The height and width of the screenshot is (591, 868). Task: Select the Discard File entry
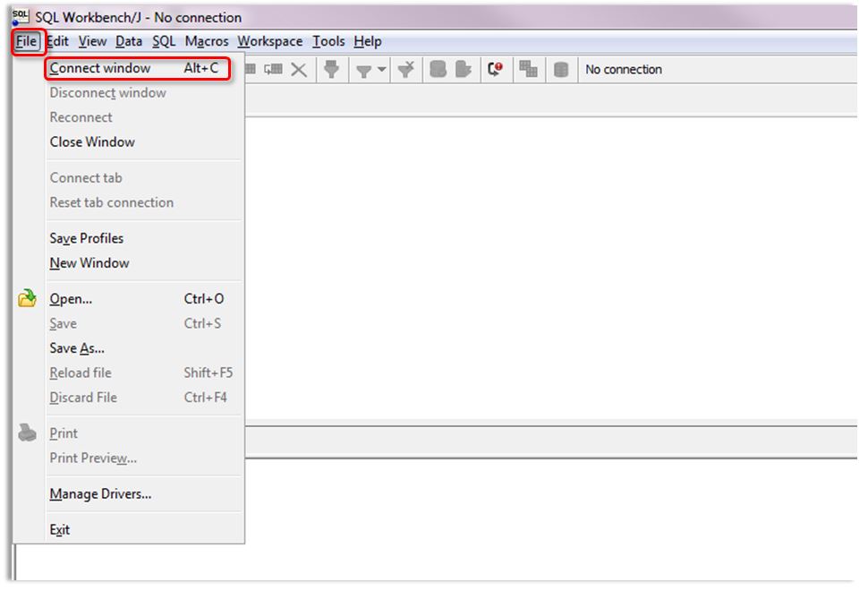[145, 398]
